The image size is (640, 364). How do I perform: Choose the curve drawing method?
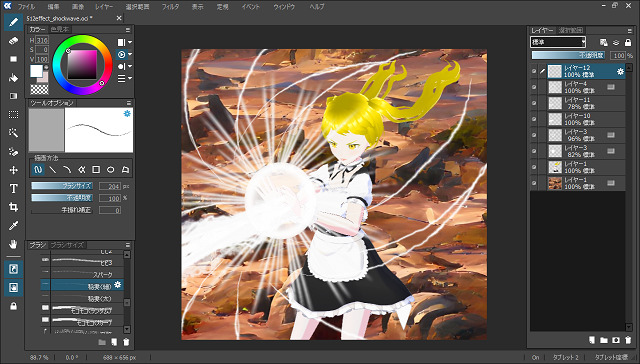[x=67, y=169]
